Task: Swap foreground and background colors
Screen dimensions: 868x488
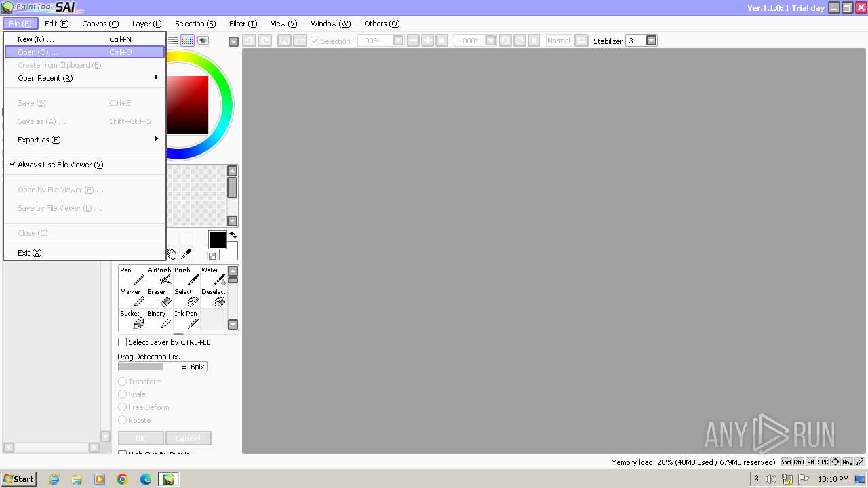Action: point(233,235)
